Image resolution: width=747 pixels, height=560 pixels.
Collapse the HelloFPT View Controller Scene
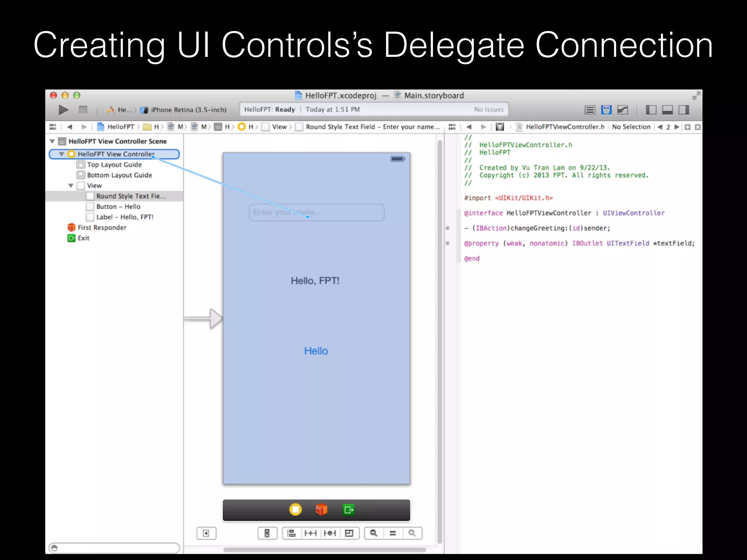pyautogui.click(x=52, y=141)
